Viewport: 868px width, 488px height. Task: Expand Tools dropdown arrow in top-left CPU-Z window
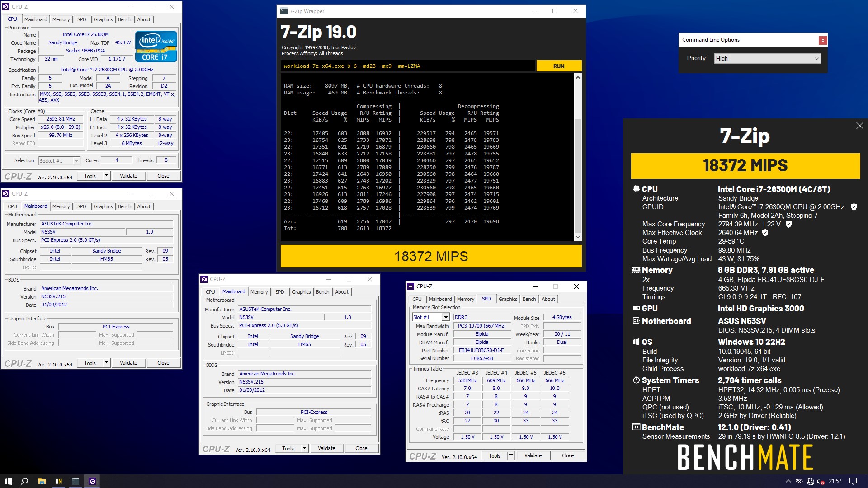coord(106,176)
